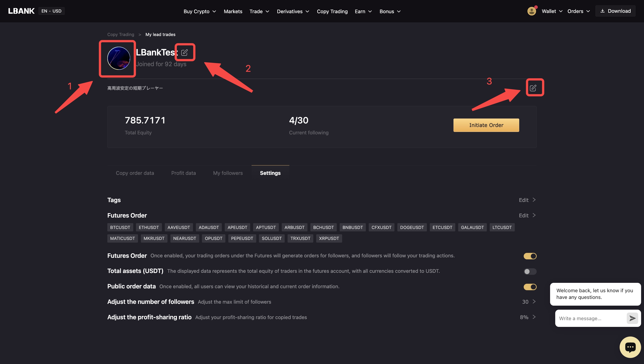
Task: Click the ETCUSDT pair tag
Action: (x=442, y=228)
